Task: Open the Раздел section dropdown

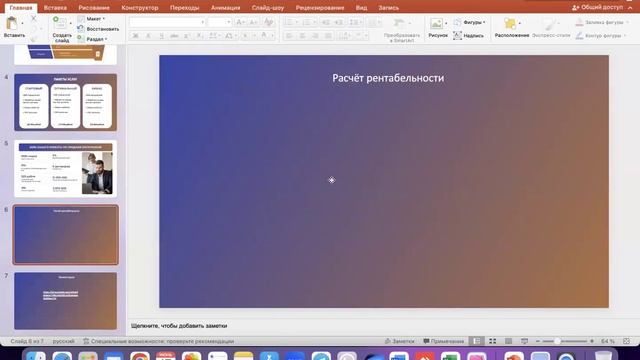Action: 92,39
